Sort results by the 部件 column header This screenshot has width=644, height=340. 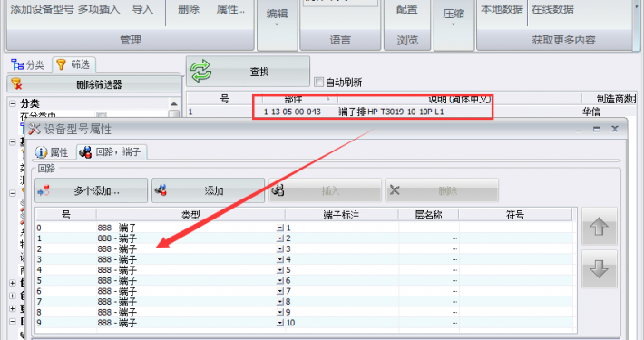tap(300, 99)
